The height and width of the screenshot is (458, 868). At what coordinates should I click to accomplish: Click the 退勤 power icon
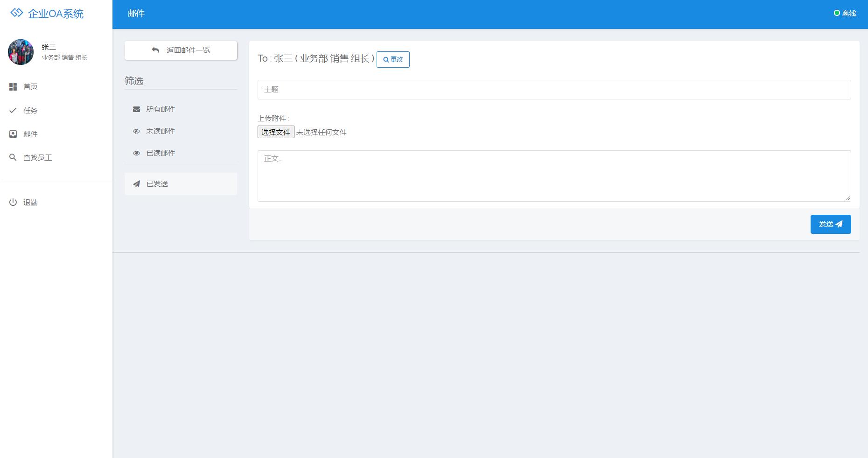(x=13, y=202)
